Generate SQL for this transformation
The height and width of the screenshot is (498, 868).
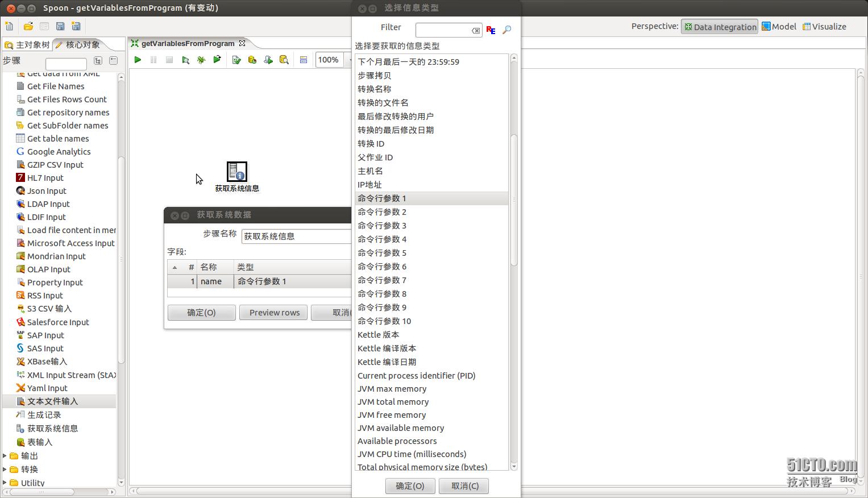click(268, 60)
